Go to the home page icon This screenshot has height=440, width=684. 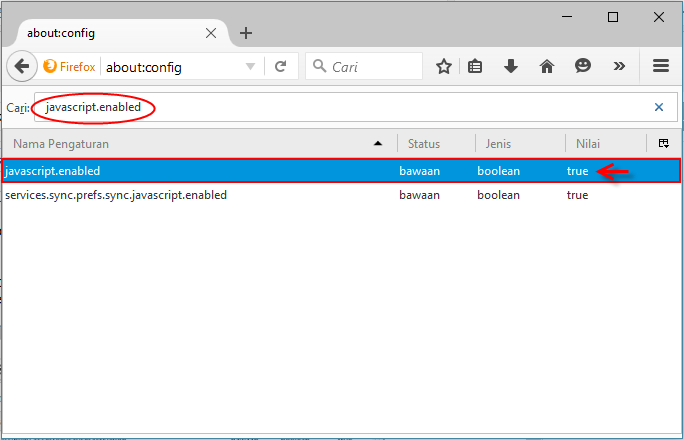(547, 66)
